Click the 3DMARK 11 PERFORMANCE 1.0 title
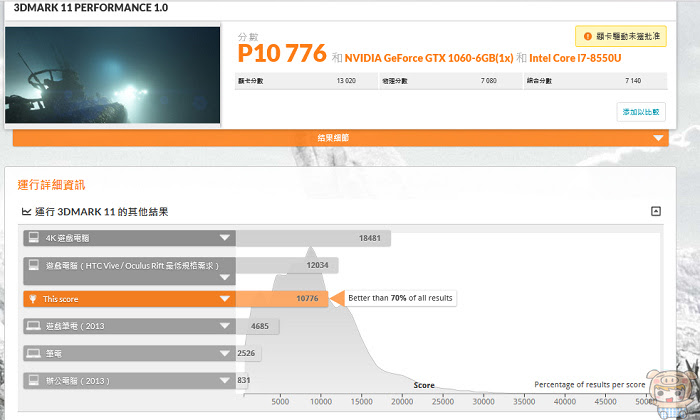This screenshot has width=700, height=420. point(91,8)
